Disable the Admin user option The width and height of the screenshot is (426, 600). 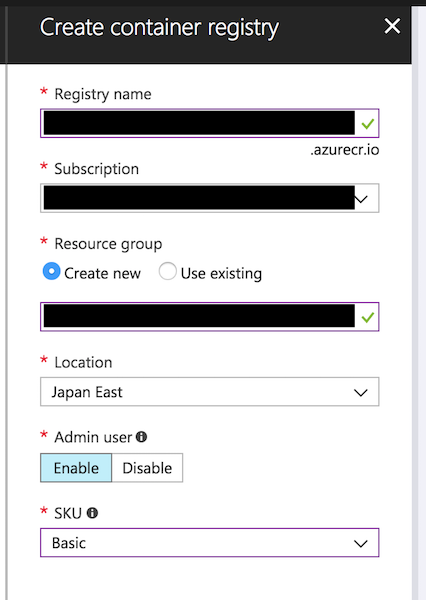coord(147,468)
